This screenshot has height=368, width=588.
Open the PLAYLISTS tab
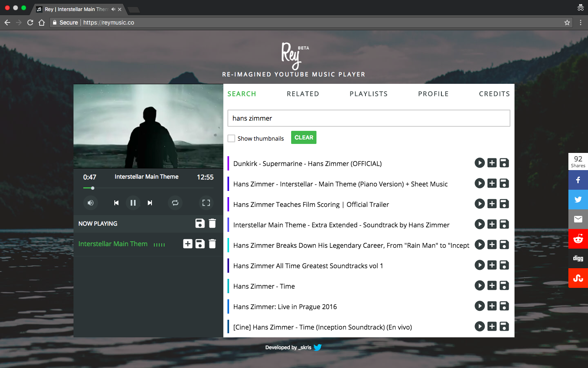[368, 94]
